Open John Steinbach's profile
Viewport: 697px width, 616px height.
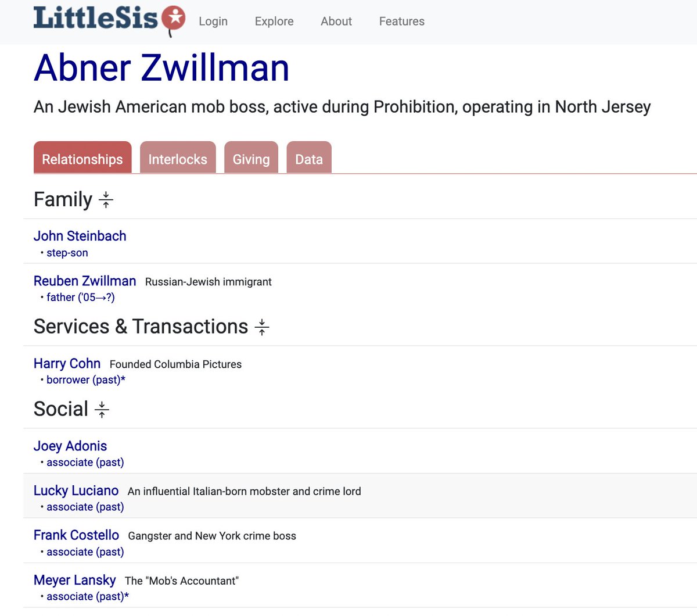80,236
